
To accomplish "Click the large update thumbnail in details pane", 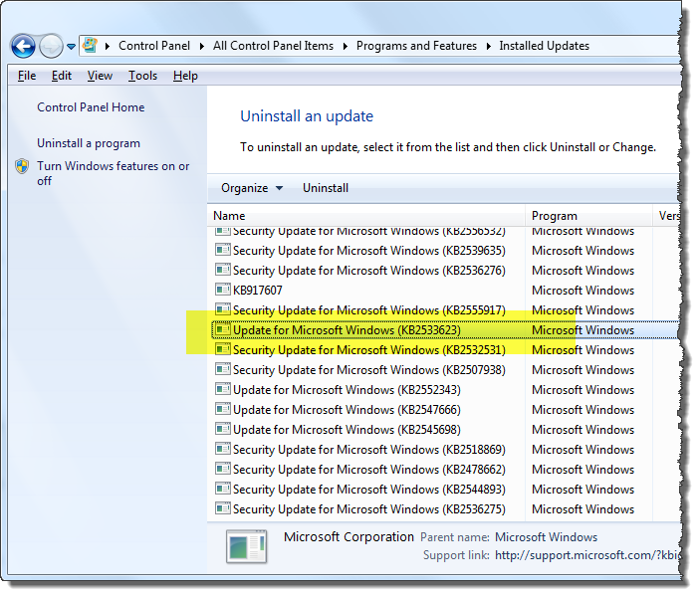I will (246, 546).
